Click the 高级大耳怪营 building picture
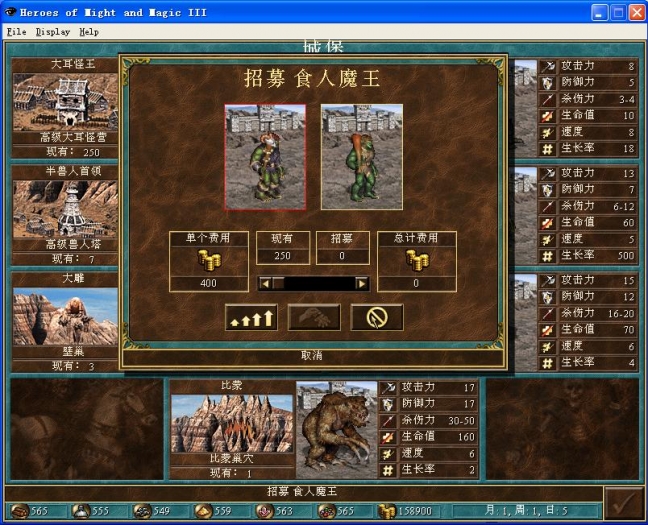Screen dimensions: 648x525 [65, 102]
